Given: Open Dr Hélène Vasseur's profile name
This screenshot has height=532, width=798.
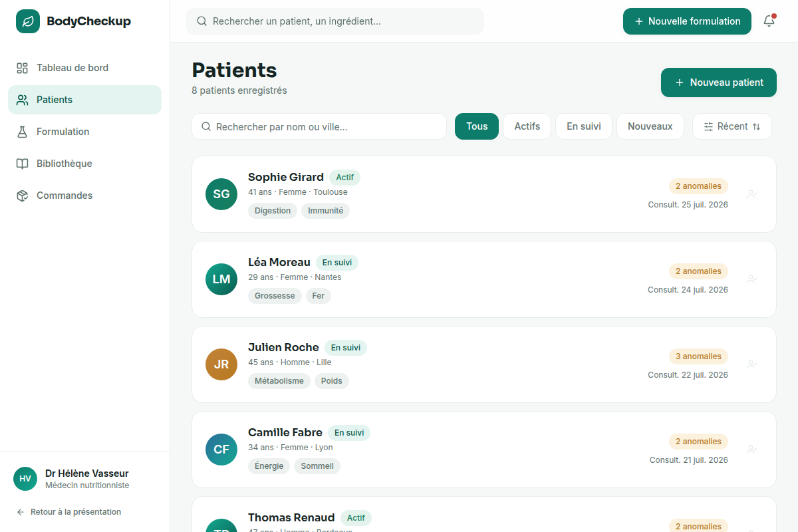Looking at the screenshot, I should click(87, 473).
